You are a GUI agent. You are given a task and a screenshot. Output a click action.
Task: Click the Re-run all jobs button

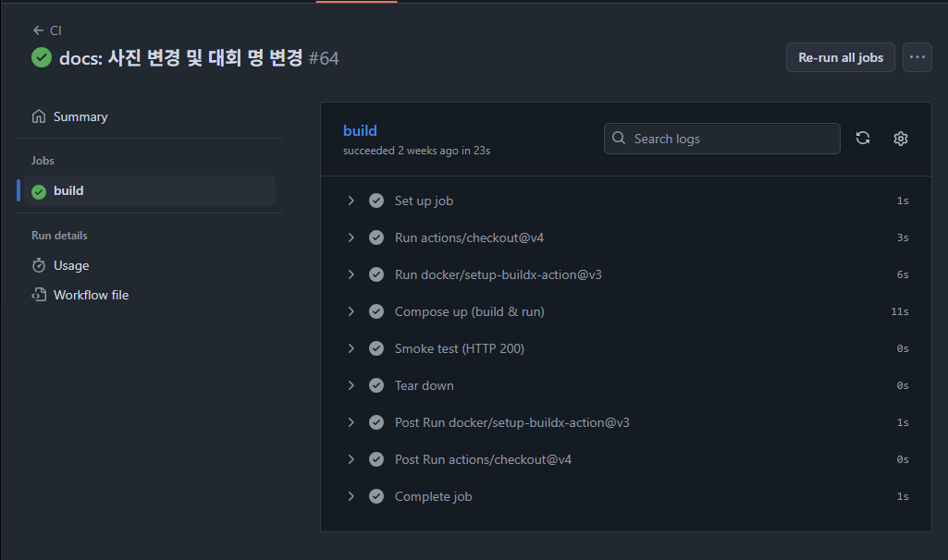point(840,57)
